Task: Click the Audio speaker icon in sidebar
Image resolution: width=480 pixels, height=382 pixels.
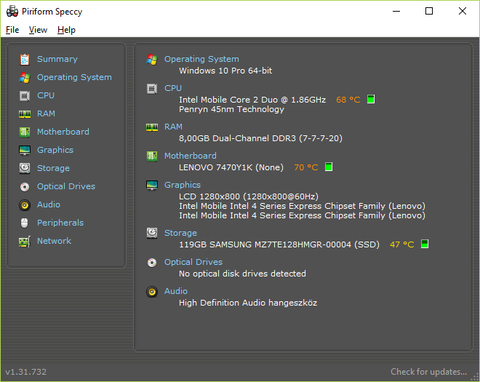Action: coord(25,205)
